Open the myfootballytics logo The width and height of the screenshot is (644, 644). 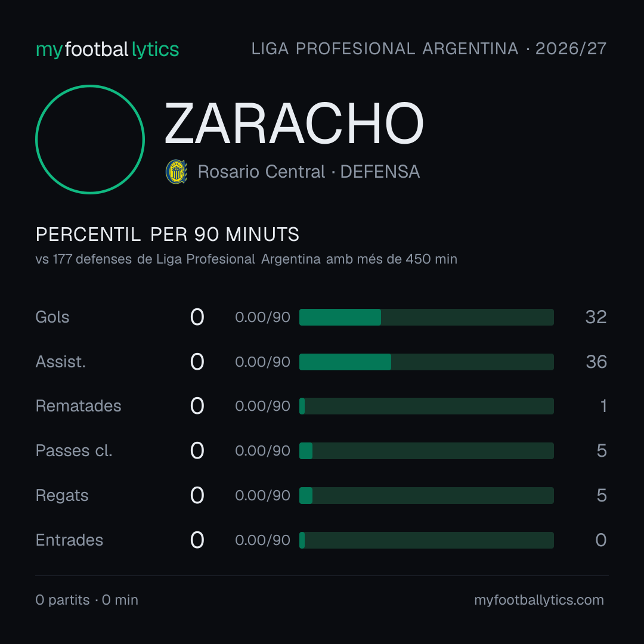107,49
